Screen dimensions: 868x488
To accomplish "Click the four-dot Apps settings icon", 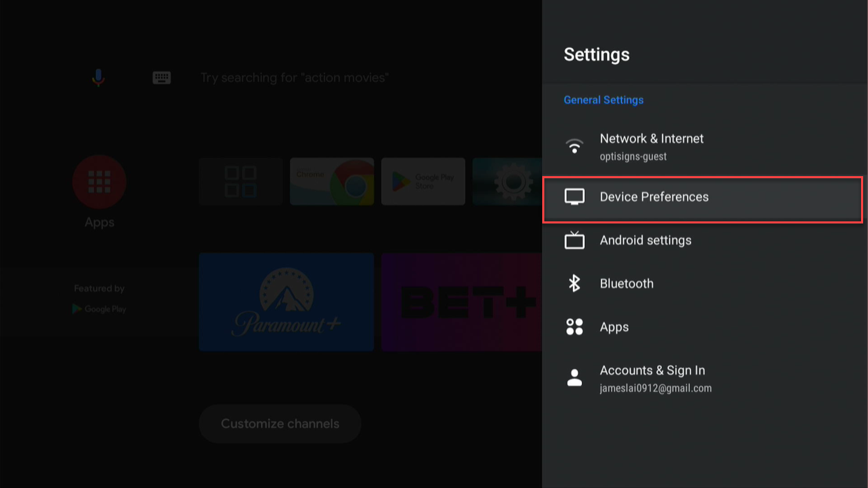I will [574, 327].
